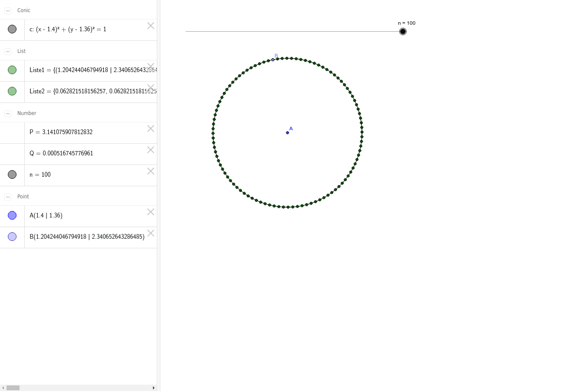Collapse the Conic section

pyautogui.click(x=8, y=10)
